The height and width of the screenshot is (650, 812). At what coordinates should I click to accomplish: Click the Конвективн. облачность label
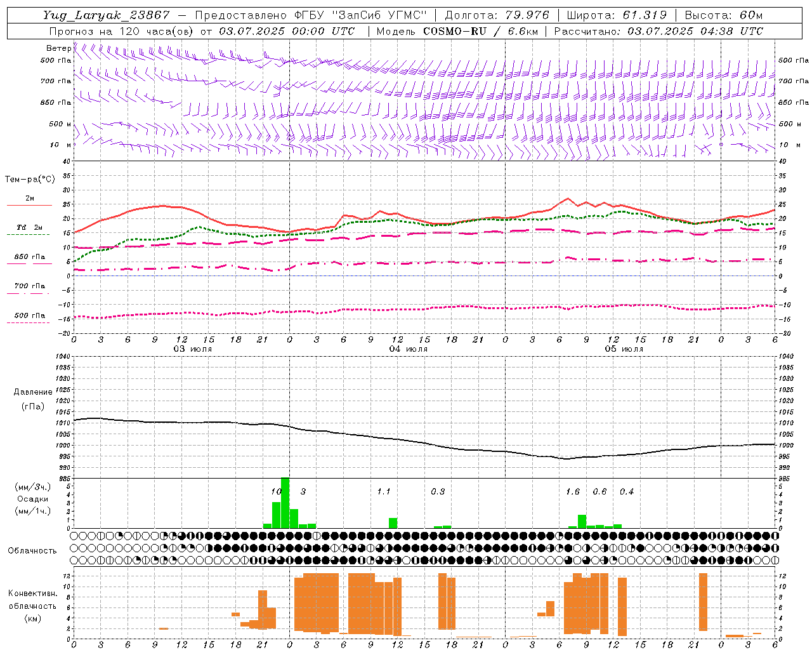point(33,600)
